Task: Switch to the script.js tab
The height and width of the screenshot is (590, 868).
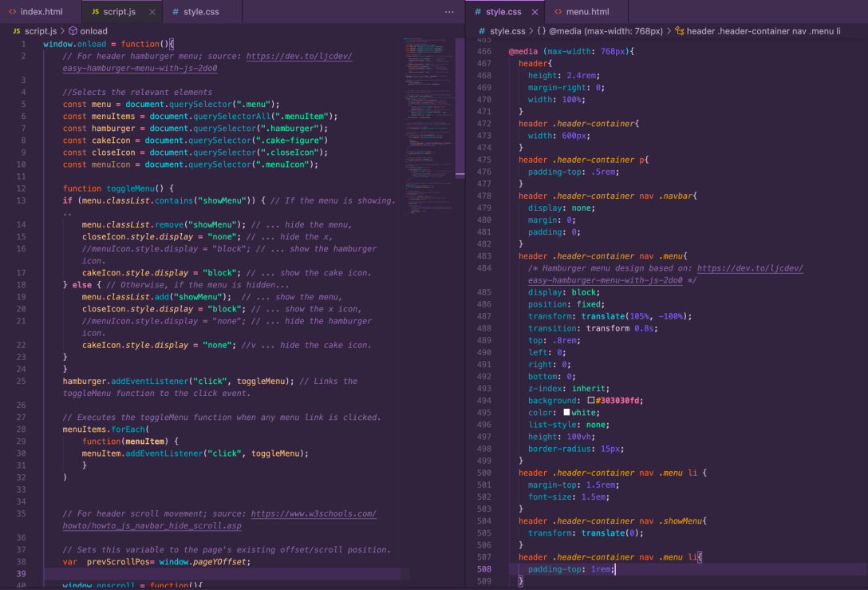Action: click(x=119, y=12)
